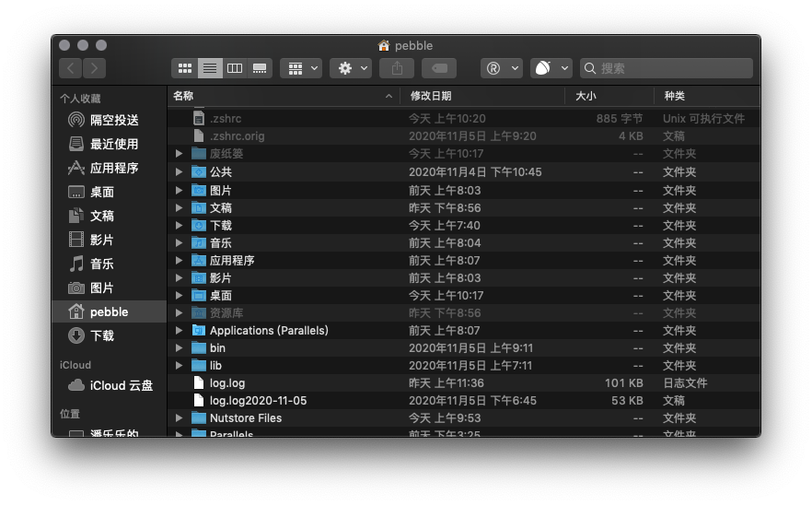The width and height of the screenshot is (812, 505).
Task: Click the Share toolbar button
Action: [397, 68]
